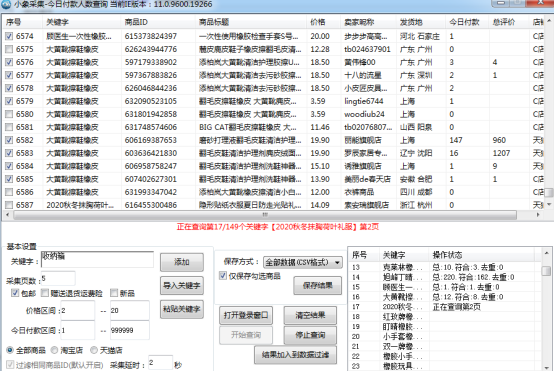Screen dimensions: 554x371
Task: Click 保存结果 button
Action: pyautogui.click(x=317, y=285)
